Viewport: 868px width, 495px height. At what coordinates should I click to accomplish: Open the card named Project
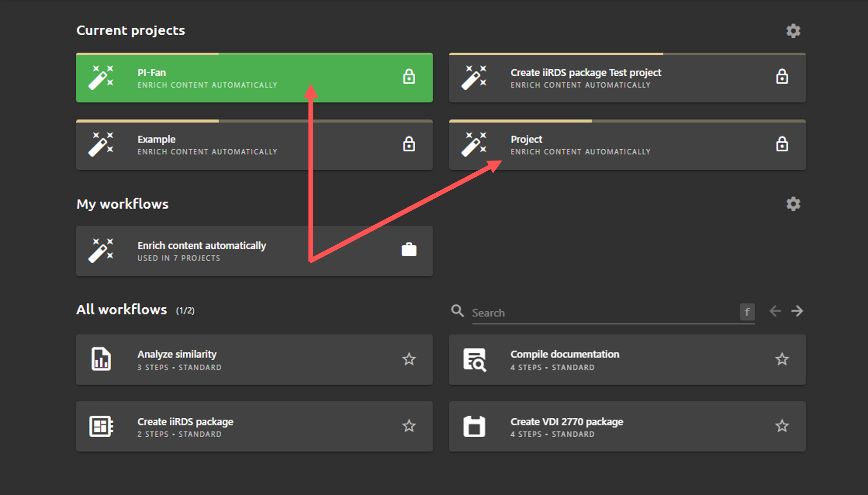[627, 145]
